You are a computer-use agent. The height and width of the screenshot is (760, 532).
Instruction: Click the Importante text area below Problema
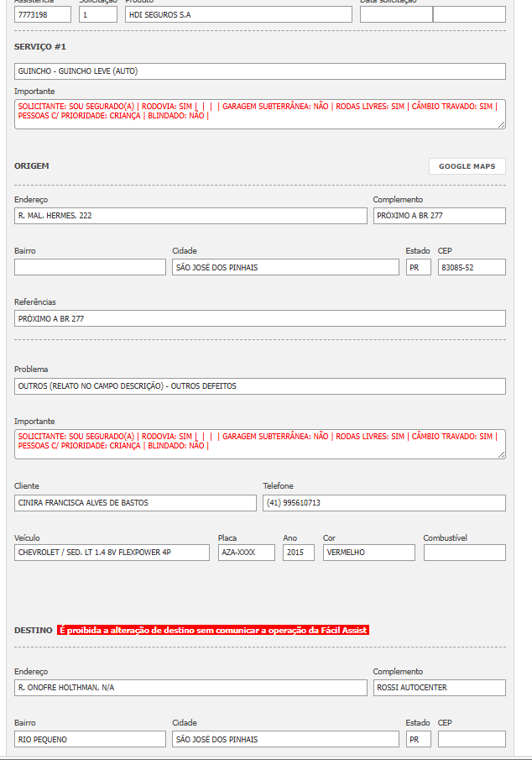(x=259, y=444)
